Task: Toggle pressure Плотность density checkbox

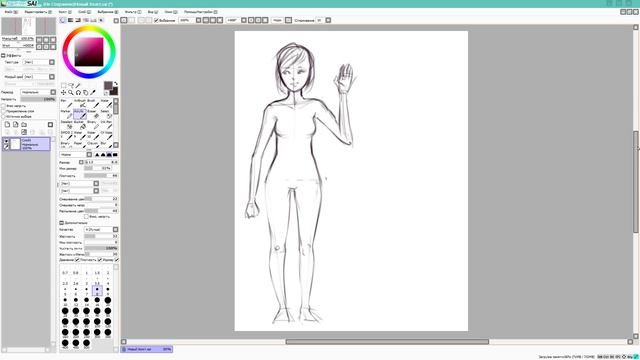Action: point(77,260)
